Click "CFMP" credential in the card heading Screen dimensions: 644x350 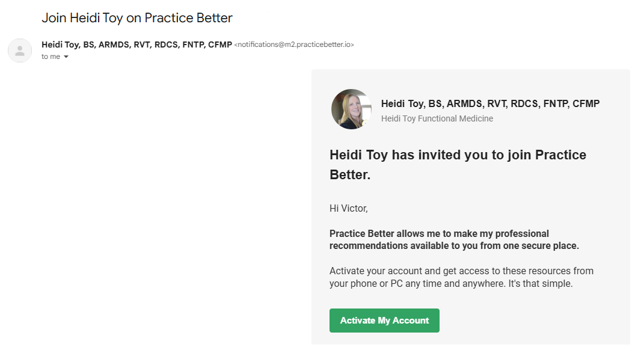(x=586, y=103)
